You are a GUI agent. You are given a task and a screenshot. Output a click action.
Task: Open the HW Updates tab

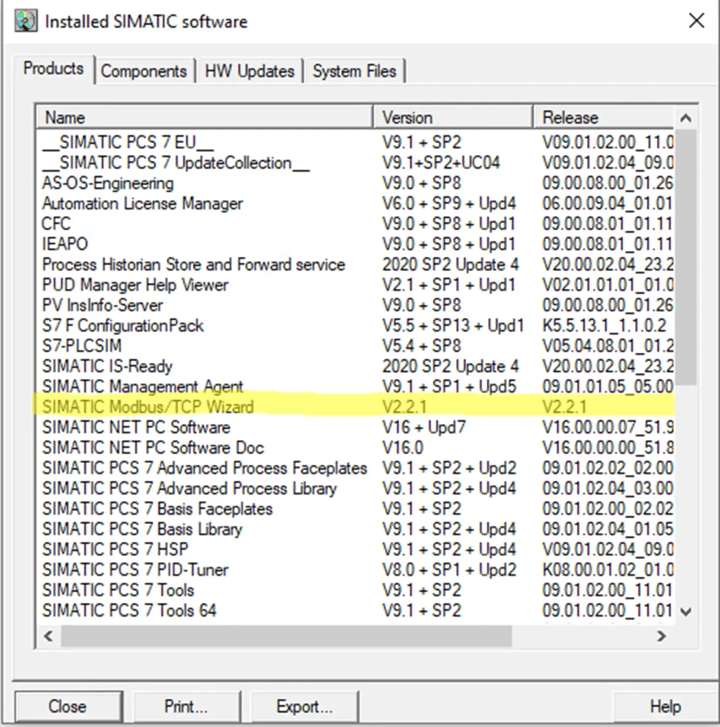pyautogui.click(x=249, y=71)
